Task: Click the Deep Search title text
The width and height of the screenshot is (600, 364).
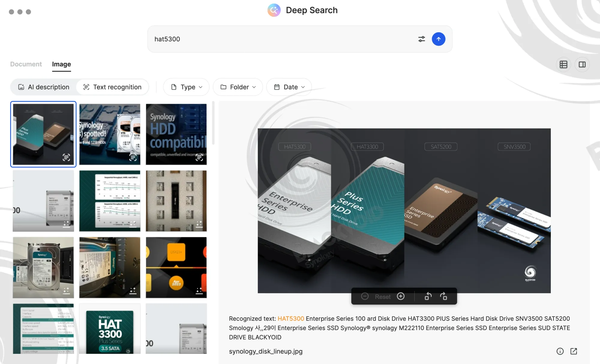Action: (x=312, y=10)
